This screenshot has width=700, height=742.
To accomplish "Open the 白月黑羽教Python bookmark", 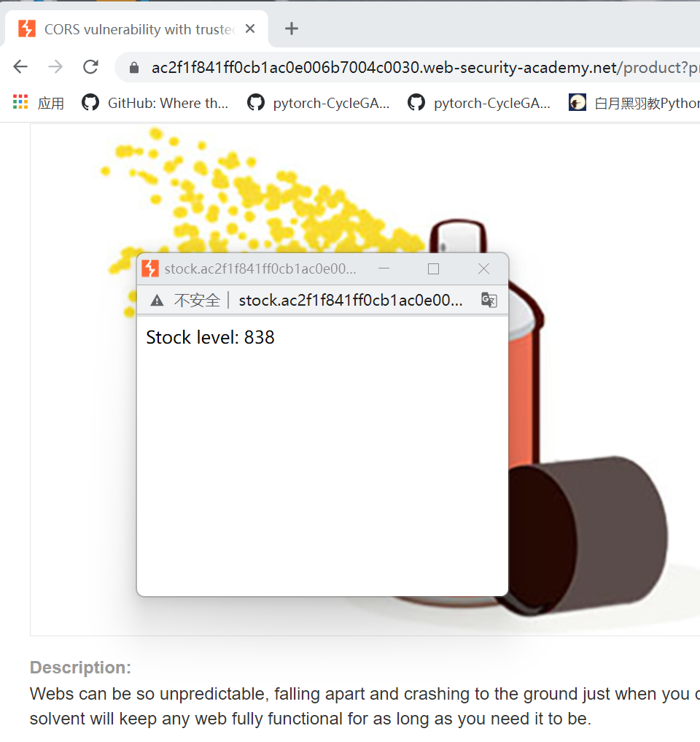I will click(x=634, y=103).
